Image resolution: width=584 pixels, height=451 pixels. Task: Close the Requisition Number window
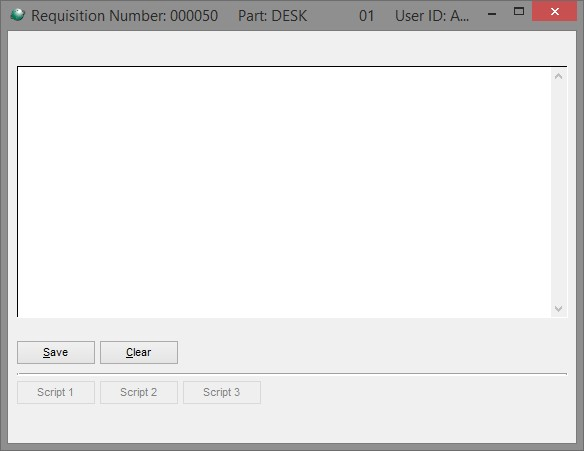(555, 12)
